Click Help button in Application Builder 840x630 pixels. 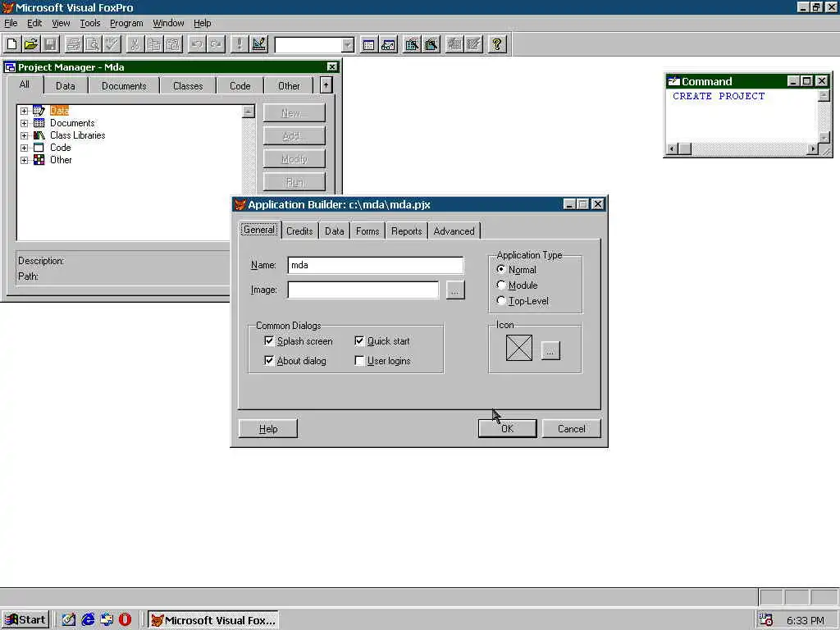[x=268, y=428]
